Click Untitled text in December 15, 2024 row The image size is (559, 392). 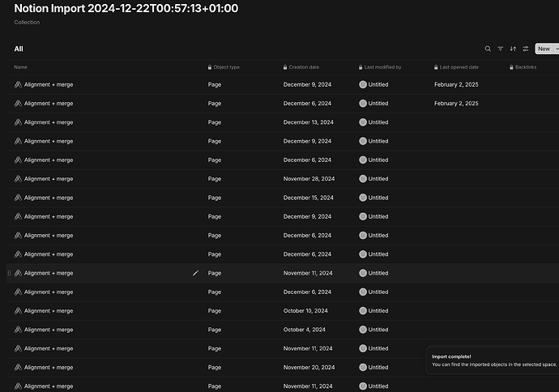(378, 198)
